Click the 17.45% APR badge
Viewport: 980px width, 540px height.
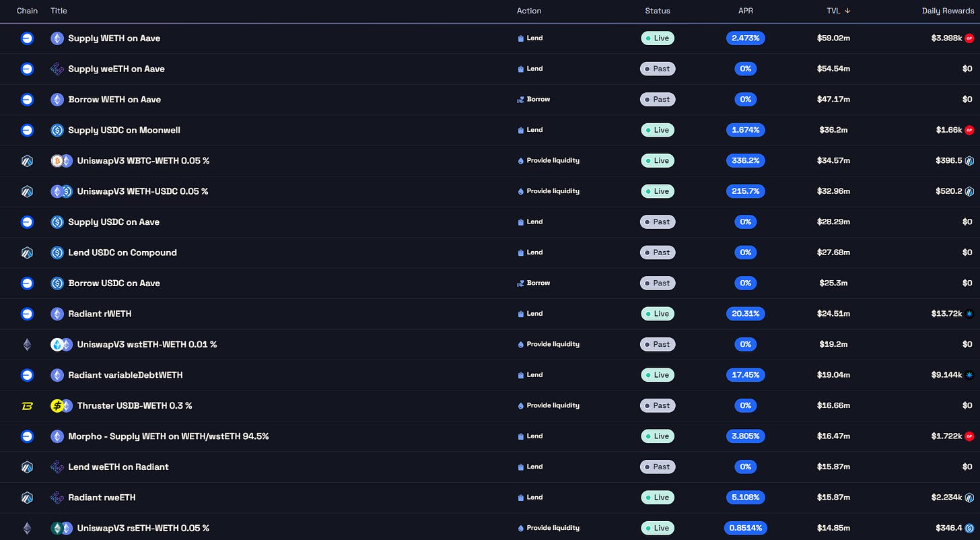tap(746, 375)
